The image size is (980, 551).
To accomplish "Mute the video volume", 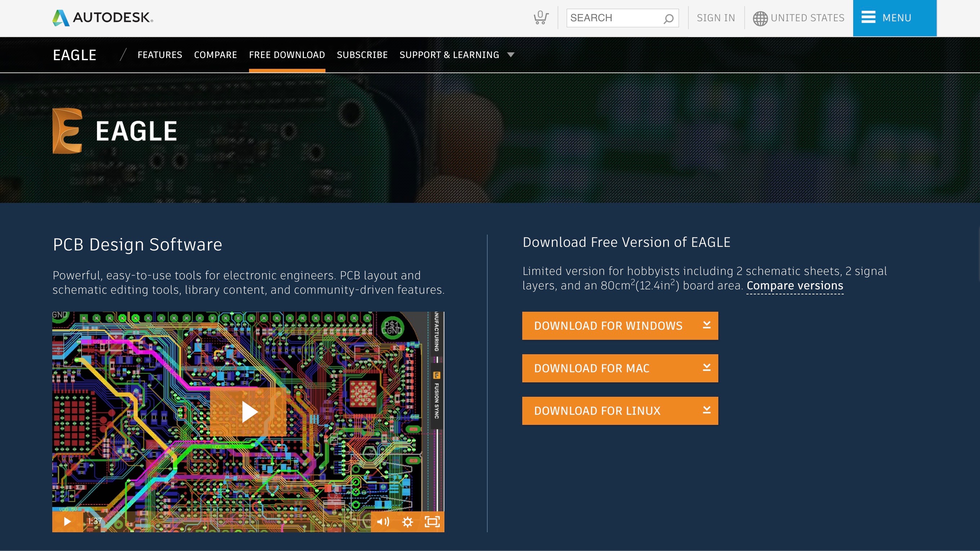I will click(x=383, y=522).
